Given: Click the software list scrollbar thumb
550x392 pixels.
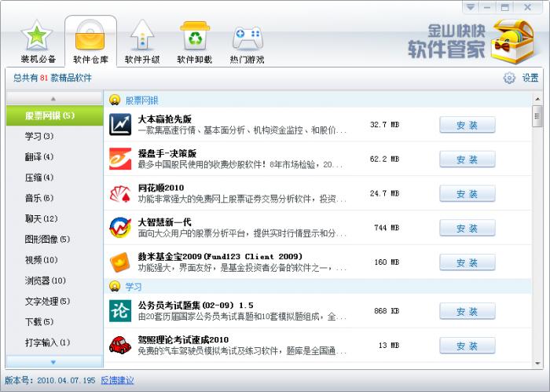Looking at the screenshot, I should [537, 116].
